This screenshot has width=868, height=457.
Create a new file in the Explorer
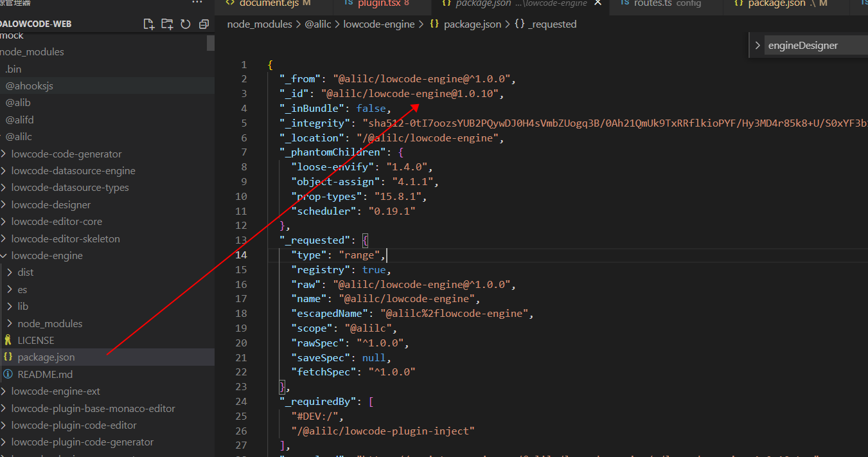coord(148,23)
